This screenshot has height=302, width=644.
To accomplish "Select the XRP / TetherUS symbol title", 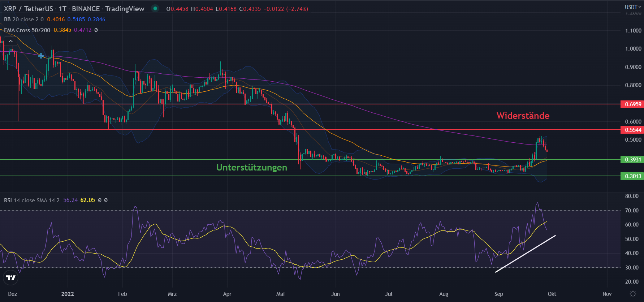I will click(x=29, y=9).
